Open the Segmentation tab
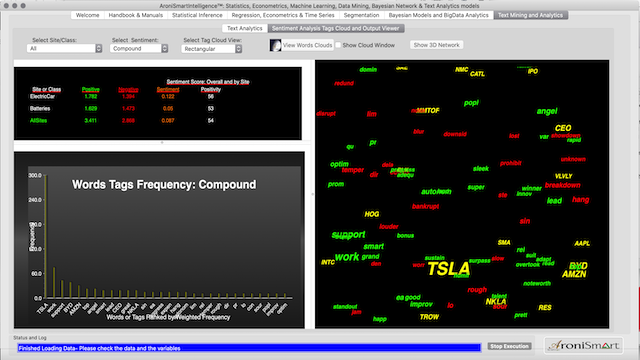This screenshot has height=360, width=640. click(x=361, y=15)
